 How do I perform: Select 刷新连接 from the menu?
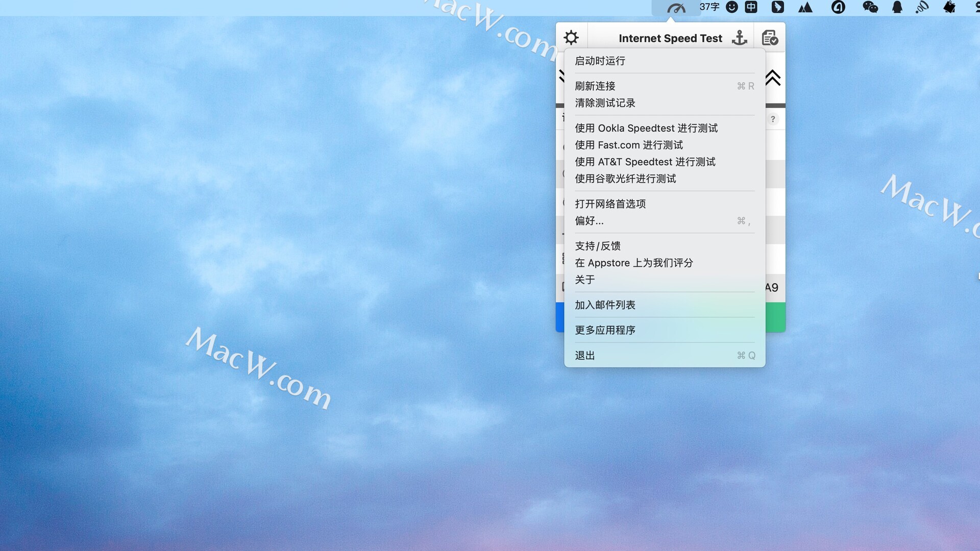[x=665, y=86]
